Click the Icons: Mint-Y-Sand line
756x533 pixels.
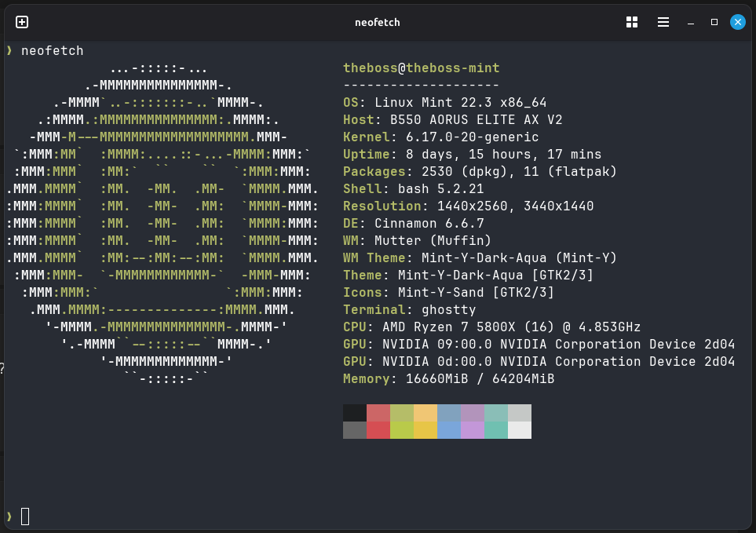pos(448,293)
